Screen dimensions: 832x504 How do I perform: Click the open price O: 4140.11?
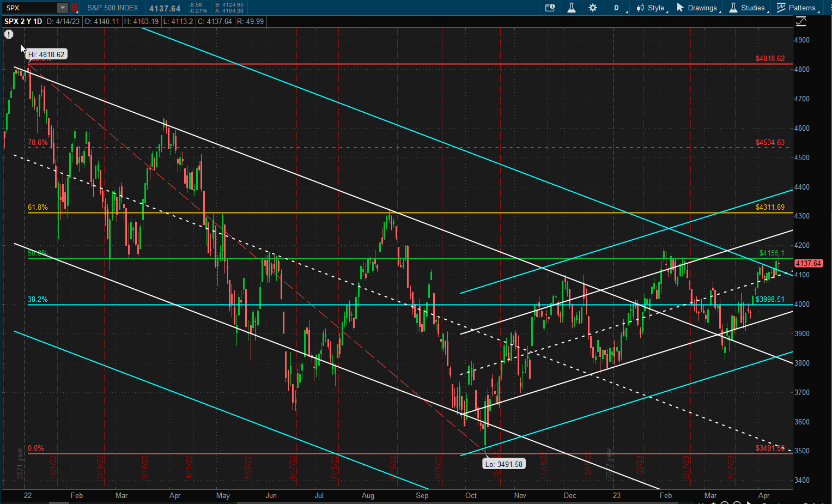[101, 21]
